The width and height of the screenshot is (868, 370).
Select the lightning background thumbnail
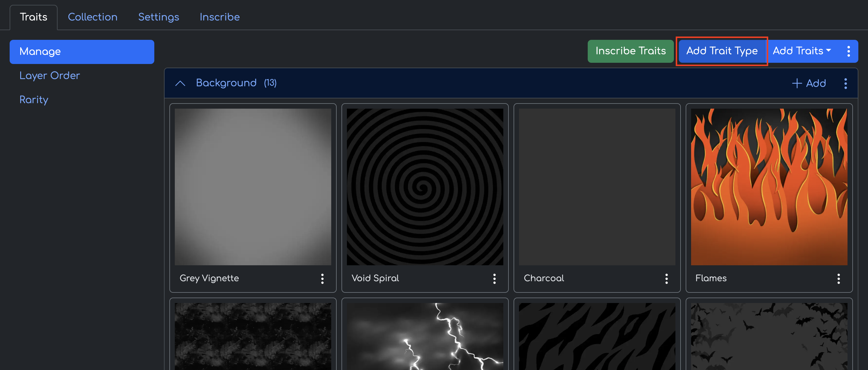pos(425,336)
